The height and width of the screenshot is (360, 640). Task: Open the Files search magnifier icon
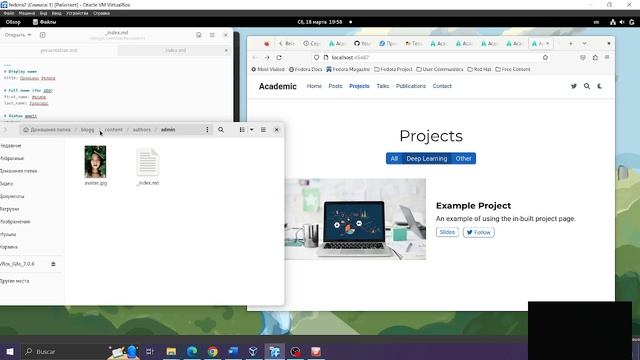click(x=221, y=130)
